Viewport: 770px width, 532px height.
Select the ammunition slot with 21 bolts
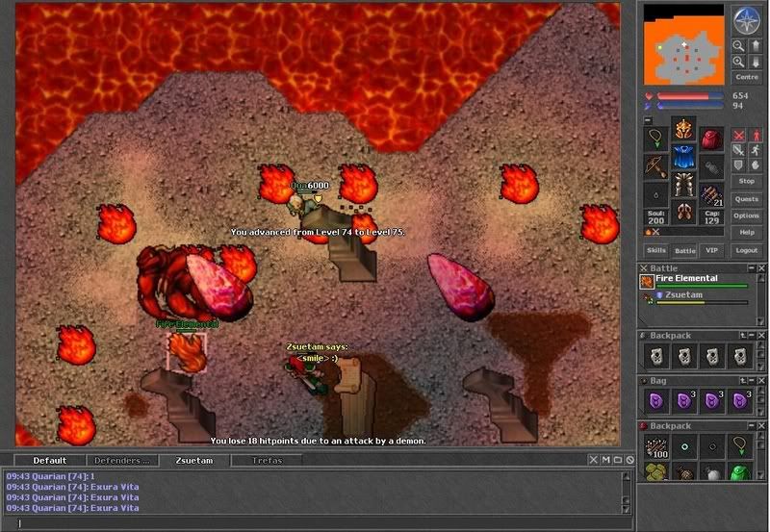click(711, 195)
